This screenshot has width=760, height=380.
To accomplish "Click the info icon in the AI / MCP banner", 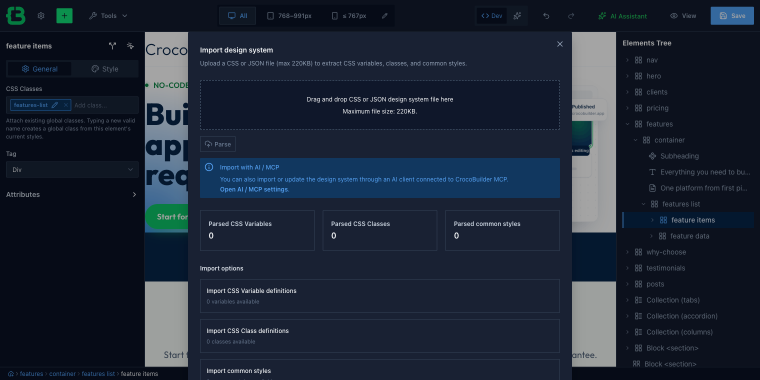I will coord(209,167).
